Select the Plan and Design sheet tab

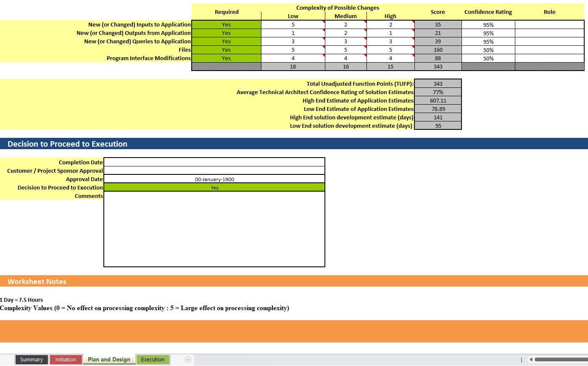[x=109, y=360]
